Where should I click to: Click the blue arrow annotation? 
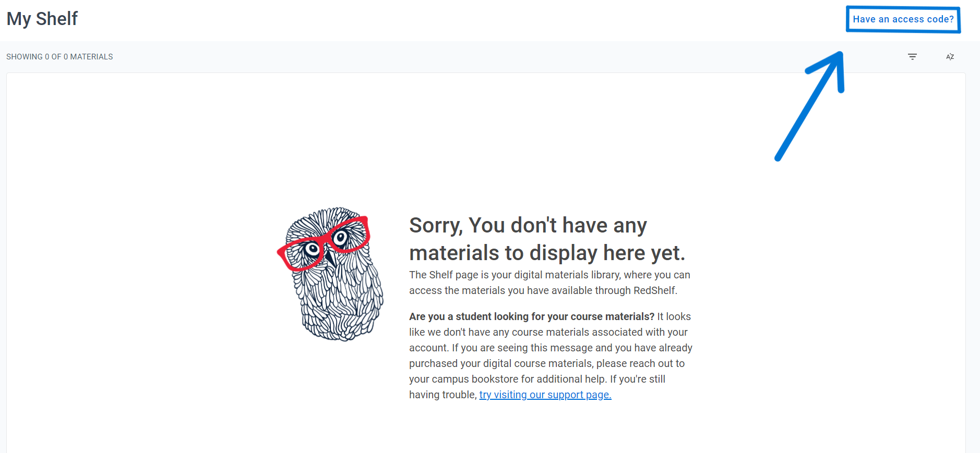[x=810, y=106]
